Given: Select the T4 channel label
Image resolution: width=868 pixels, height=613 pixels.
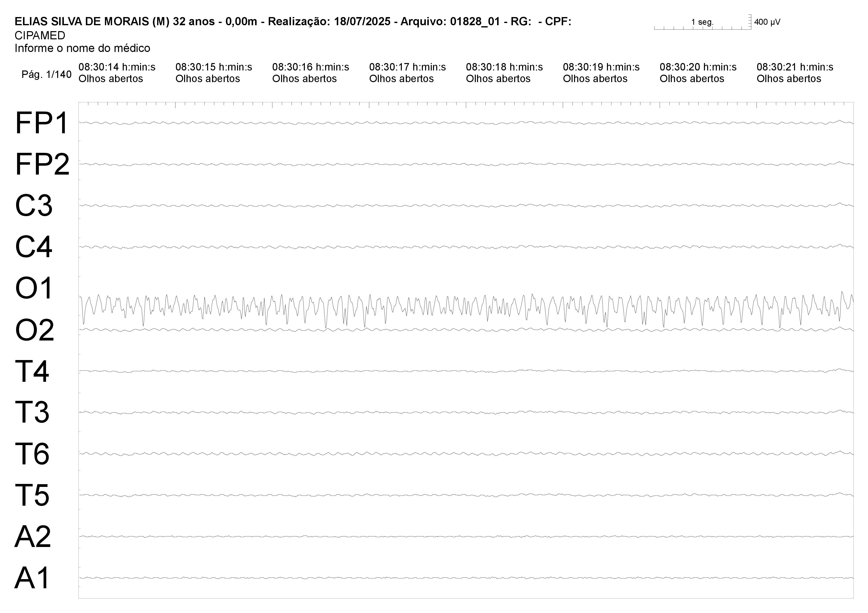Looking at the screenshot, I should point(32,371).
